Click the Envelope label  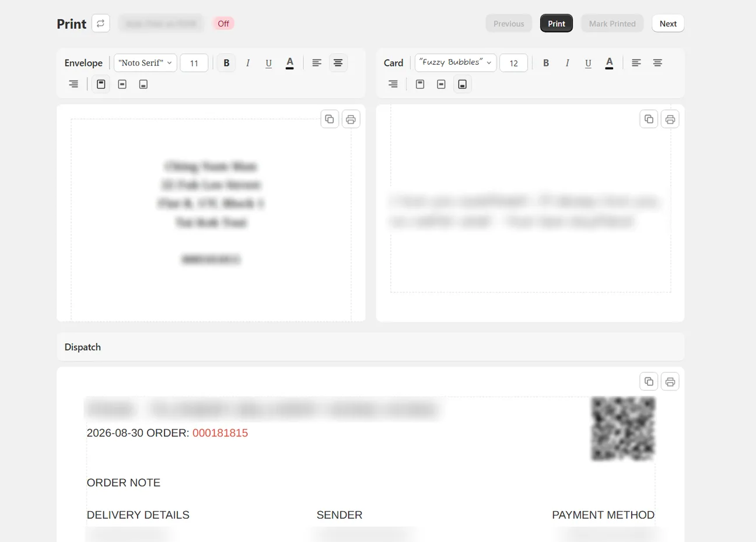click(83, 63)
